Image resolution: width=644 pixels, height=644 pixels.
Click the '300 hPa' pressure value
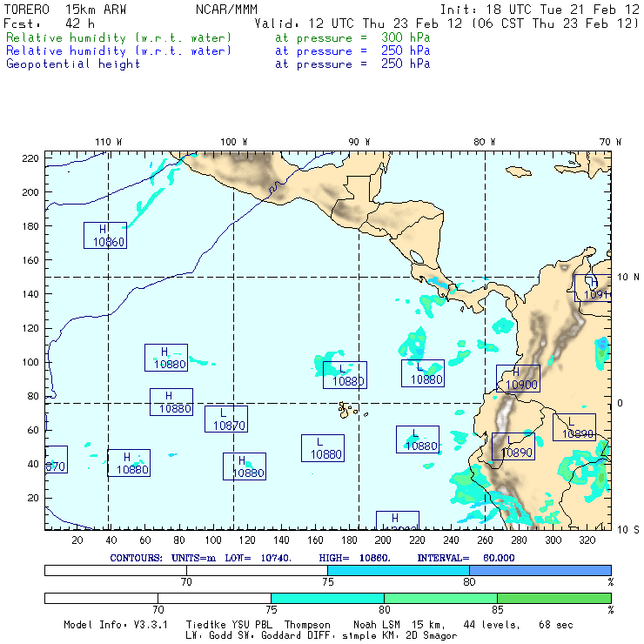[406, 37]
